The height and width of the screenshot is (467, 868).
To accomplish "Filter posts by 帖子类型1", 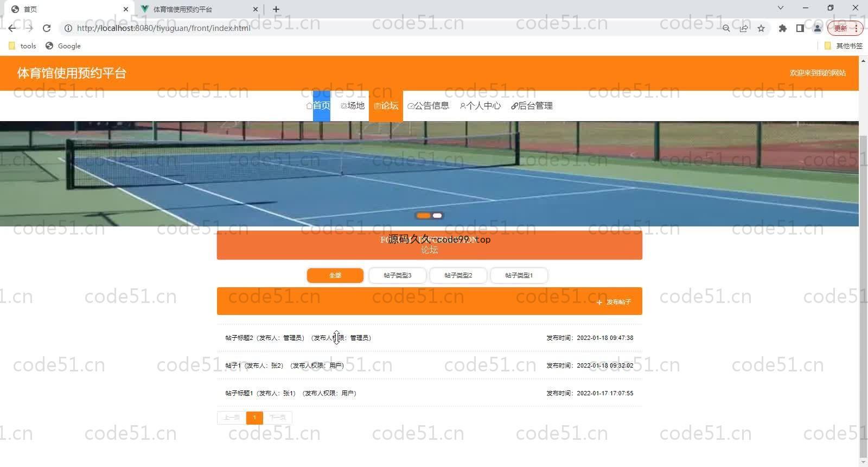I will pyautogui.click(x=519, y=275).
